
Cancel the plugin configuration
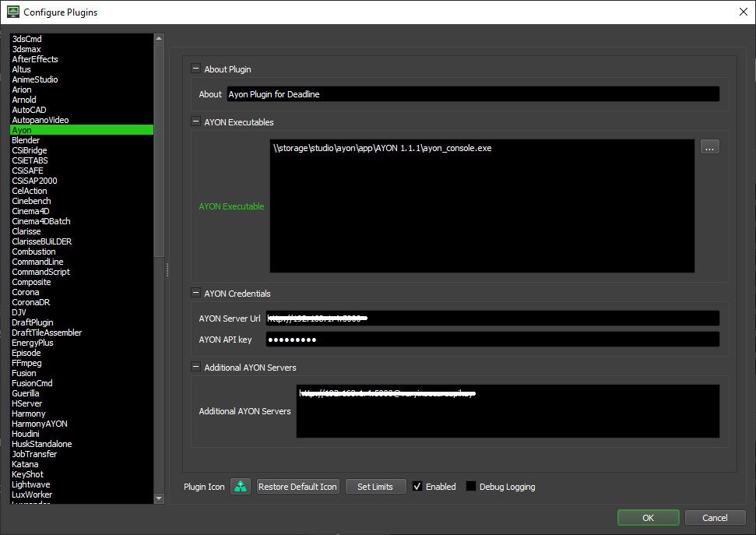[x=715, y=518]
